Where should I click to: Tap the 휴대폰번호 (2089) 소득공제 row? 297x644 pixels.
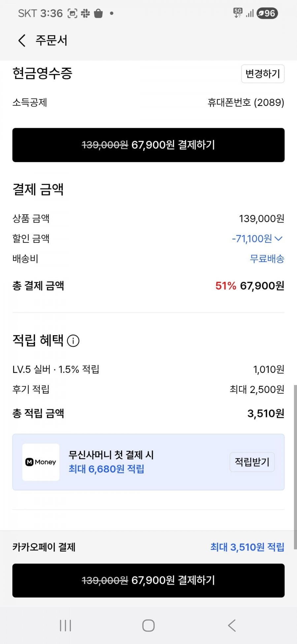[x=246, y=102]
